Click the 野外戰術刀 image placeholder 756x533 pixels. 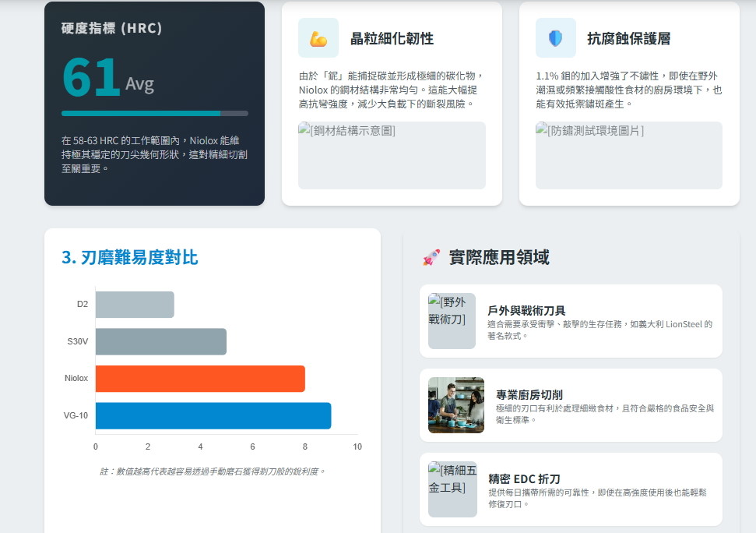coord(452,321)
